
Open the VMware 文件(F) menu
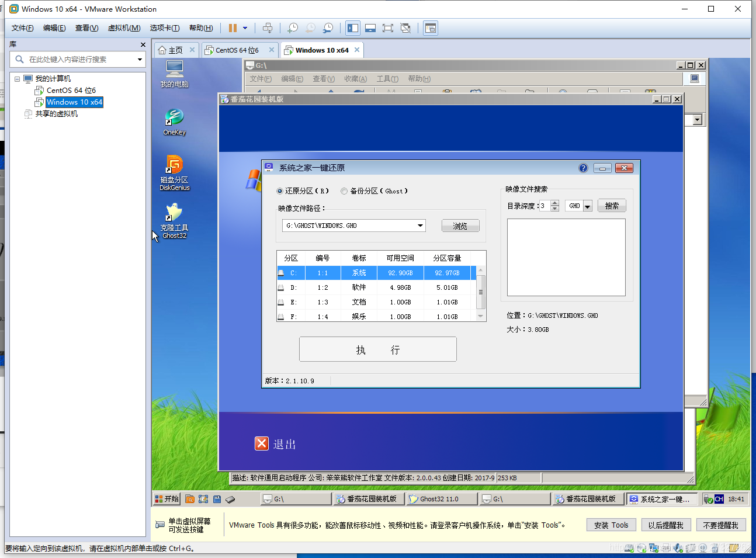click(x=23, y=28)
